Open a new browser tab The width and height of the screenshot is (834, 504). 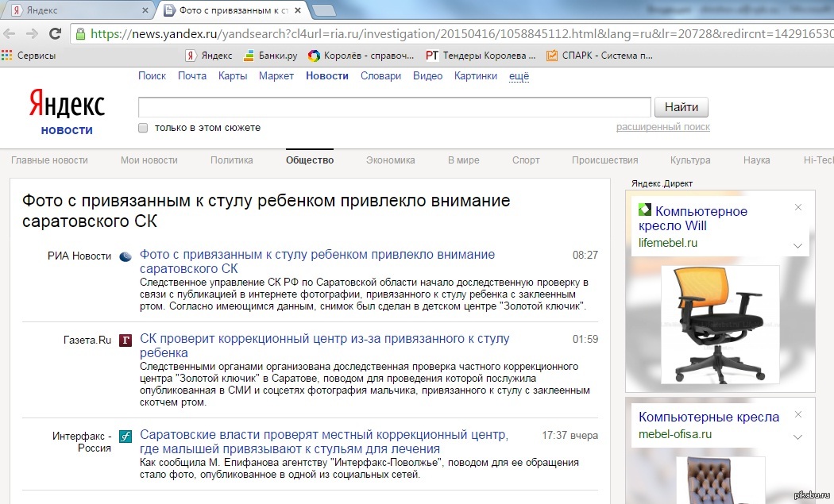pos(323,10)
